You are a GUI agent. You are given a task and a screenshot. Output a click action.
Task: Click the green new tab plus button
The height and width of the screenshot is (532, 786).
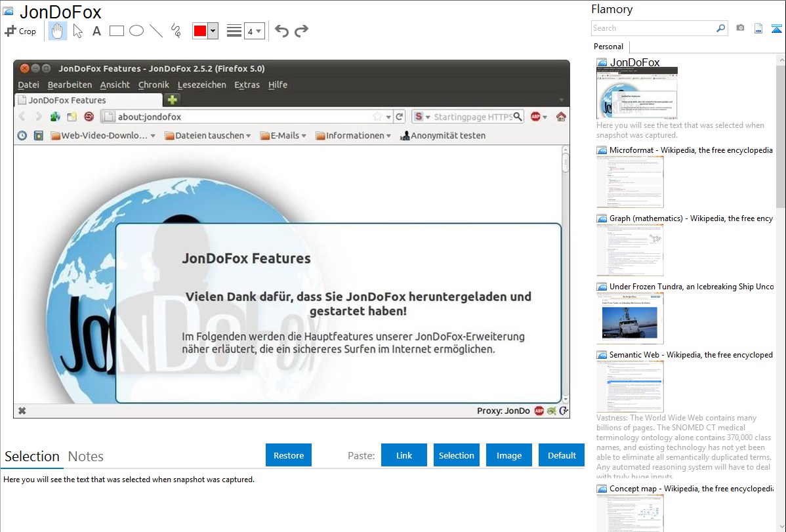pos(172,100)
